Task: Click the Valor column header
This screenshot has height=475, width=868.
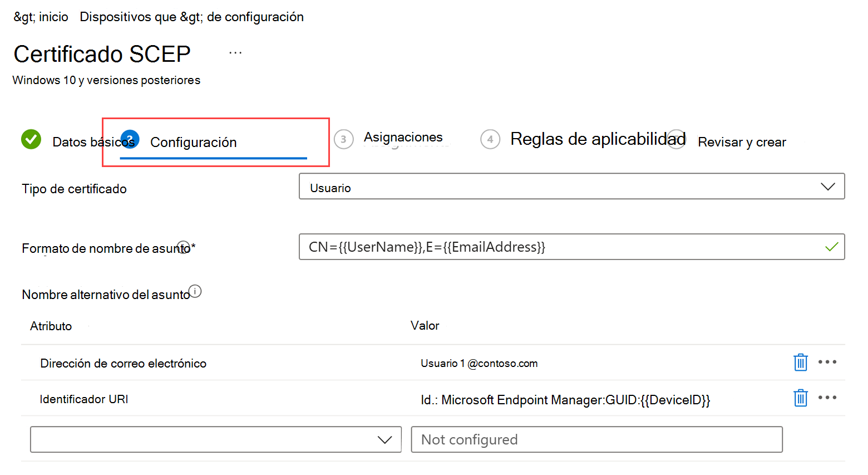Action: [x=425, y=325]
